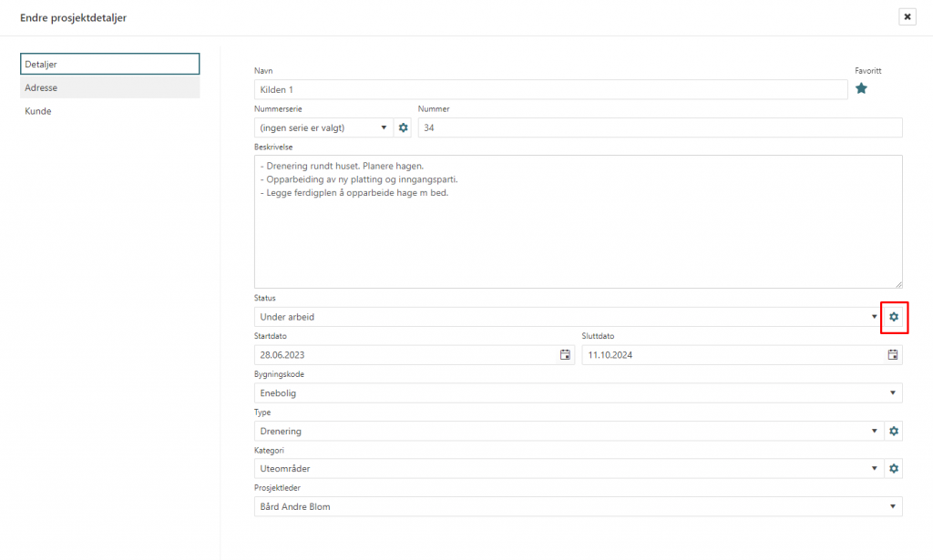
Task: Expand the Status dropdown
Action: pyautogui.click(x=565, y=317)
